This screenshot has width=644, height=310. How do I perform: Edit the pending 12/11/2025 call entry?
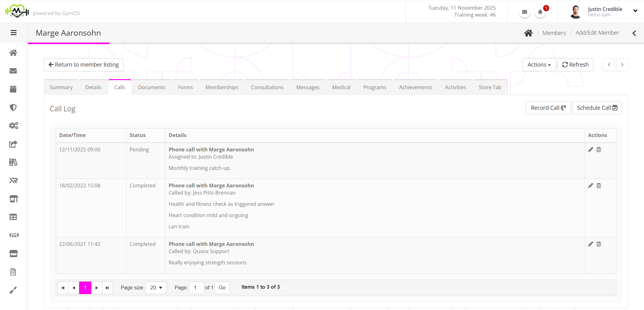coord(590,150)
